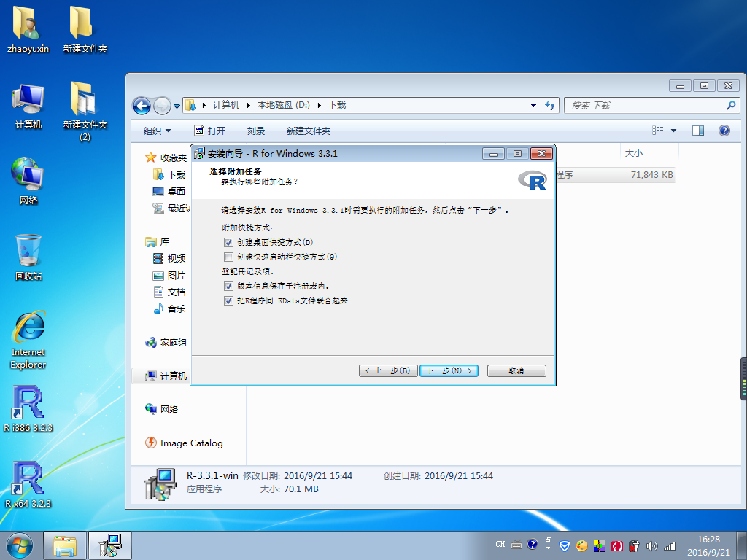The height and width of the screenshot is (560, 747).
Task: Expand the address bar history dropdown
Action: [x=533, y=105]
